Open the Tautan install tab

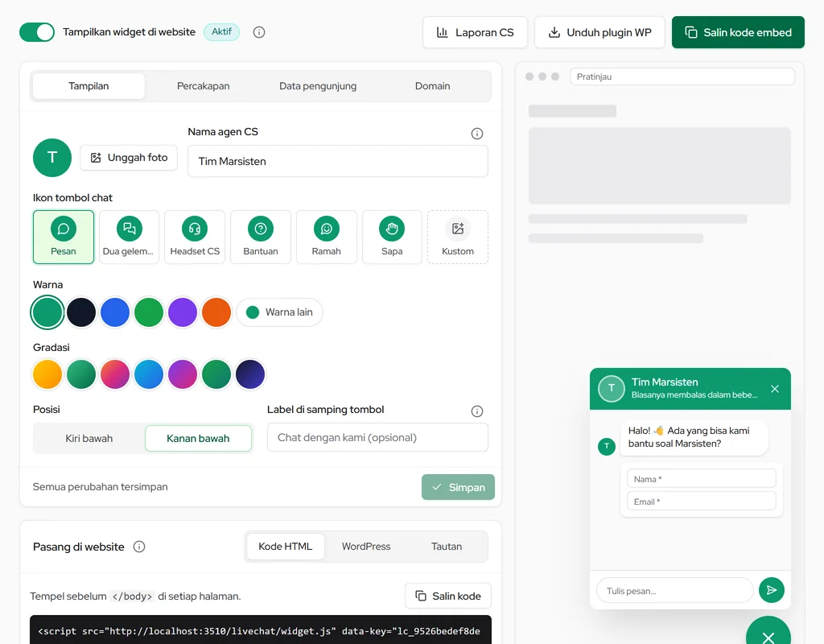pyautogui.click(x=447, y=547)
